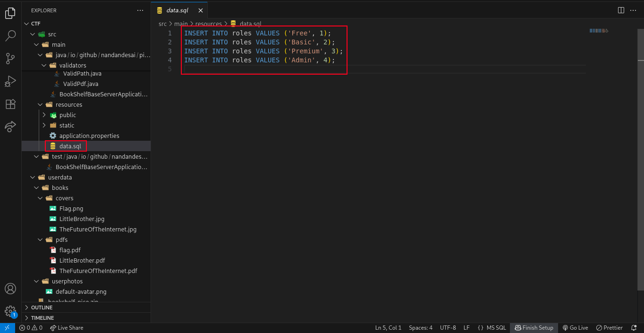Expand the TIMELINE section
This screenshot has width=644, height=333.
(42, 318)
